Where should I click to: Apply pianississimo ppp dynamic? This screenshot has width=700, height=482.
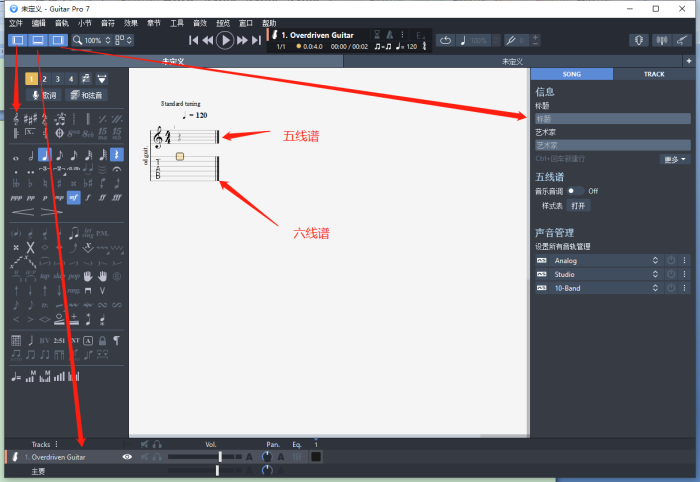pyautogui.click(x=16, y=197)
